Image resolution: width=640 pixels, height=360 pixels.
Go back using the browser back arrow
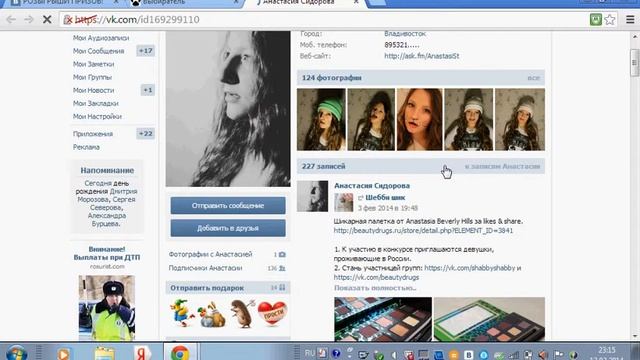pos(11,20)
